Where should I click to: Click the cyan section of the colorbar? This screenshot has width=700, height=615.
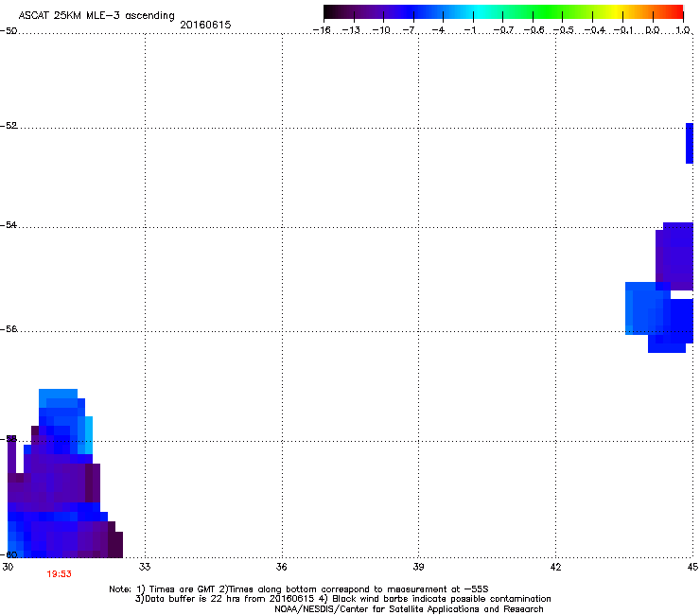[479, 12]
